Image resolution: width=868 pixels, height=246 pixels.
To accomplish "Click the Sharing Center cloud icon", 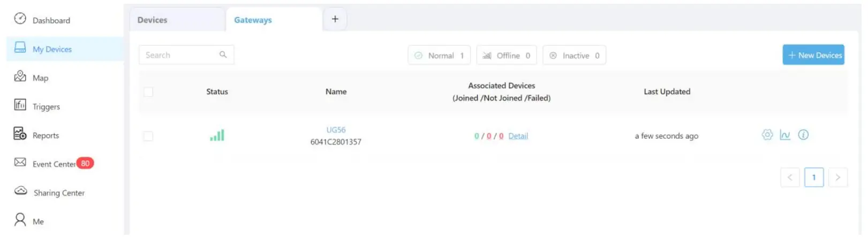I will [x=20, y=191].
